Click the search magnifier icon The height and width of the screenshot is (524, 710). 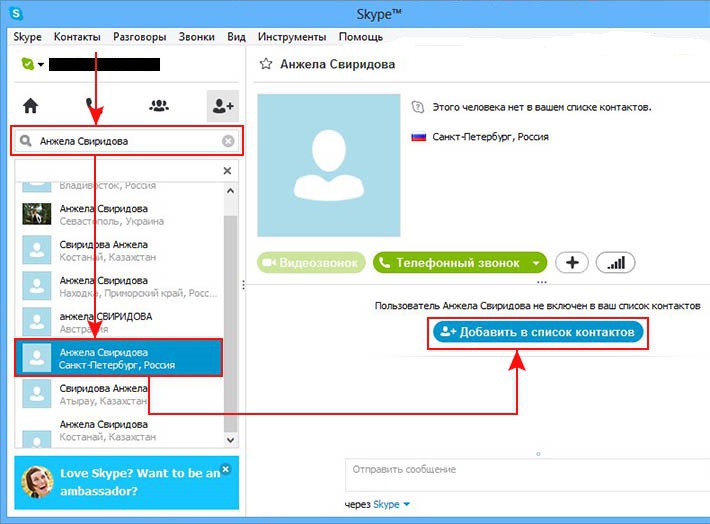[25, 141]
